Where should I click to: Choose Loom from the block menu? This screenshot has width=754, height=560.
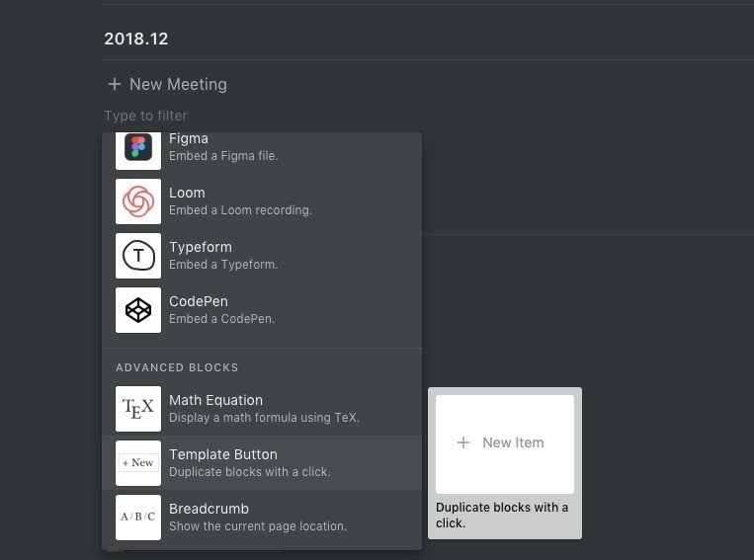pos(262,201)
